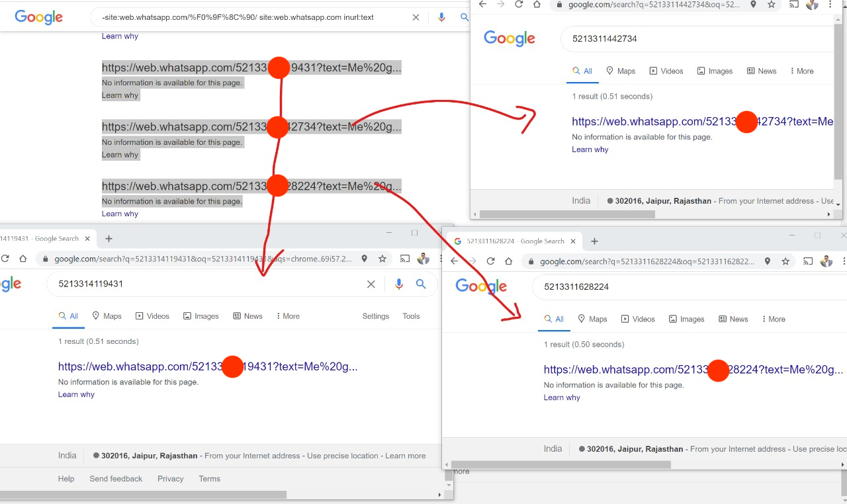Expand the More menu in the 5213314119431 window

288,316
